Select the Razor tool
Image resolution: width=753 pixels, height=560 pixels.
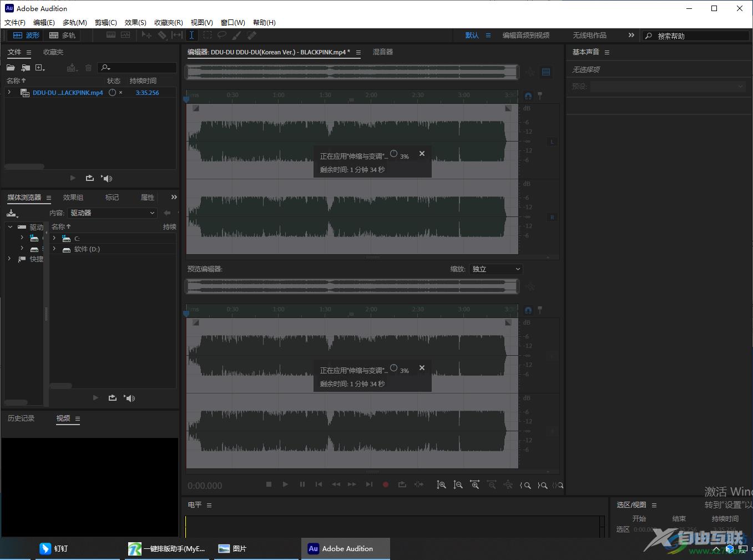(162, 35)
